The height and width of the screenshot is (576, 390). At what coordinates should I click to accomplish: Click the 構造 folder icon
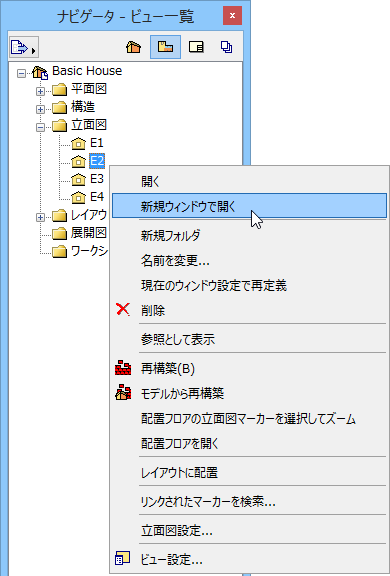click(59, 107)
